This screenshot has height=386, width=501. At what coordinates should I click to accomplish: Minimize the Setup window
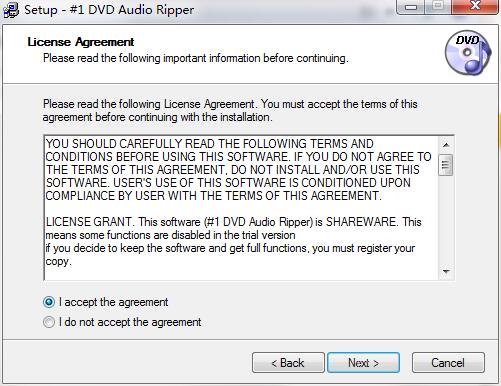click(x=411, y=7)
